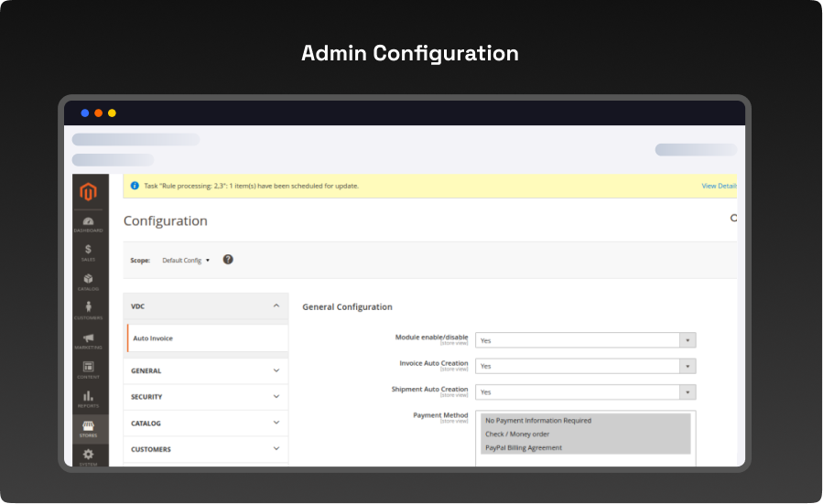Open the Stores storefront icon
823x504 pixels.
point(88,428)
